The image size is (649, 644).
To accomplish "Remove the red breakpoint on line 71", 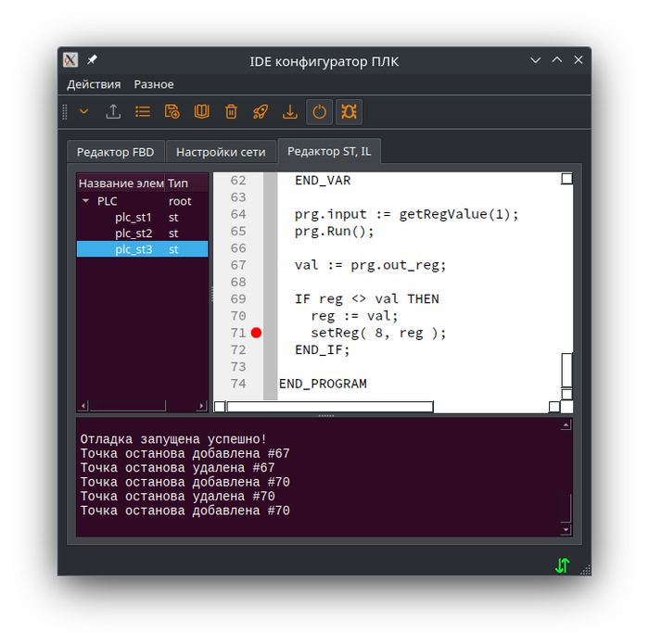I will [x=256, y=333].
